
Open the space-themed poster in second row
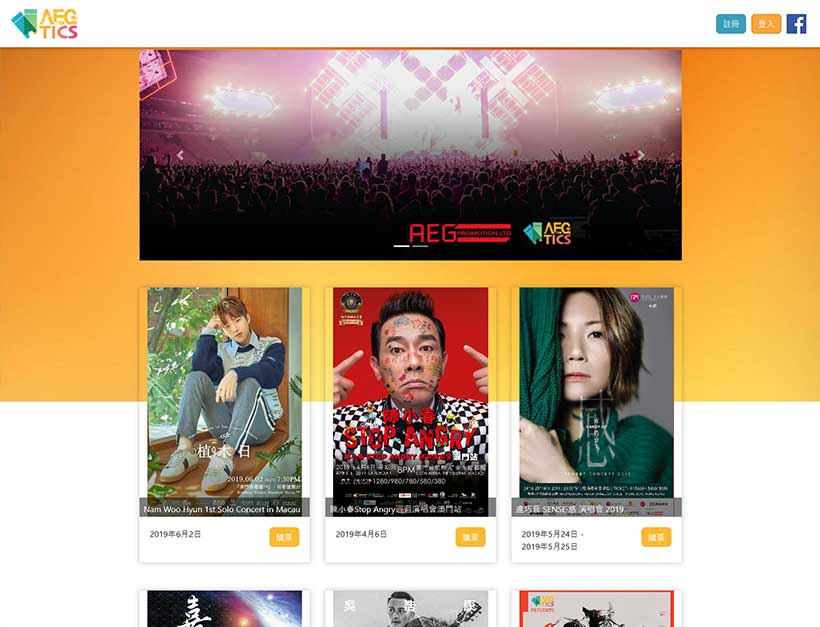pos(224,609)
